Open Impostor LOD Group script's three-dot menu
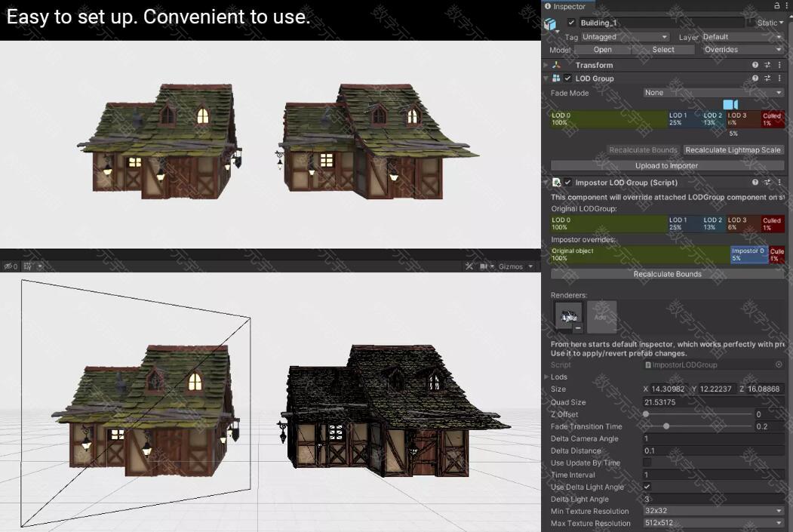Screen dimensions: 793x532 point(779,183)
